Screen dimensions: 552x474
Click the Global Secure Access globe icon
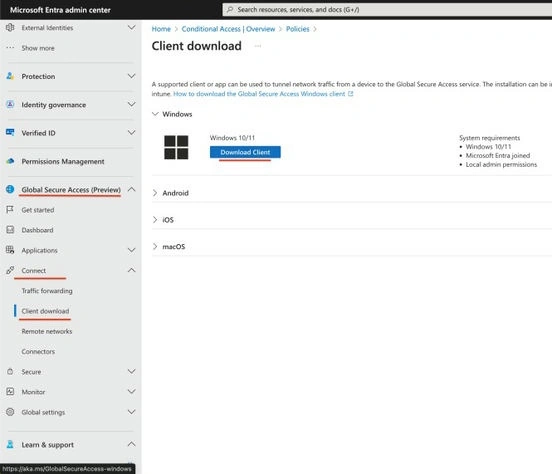coord(10,189)
